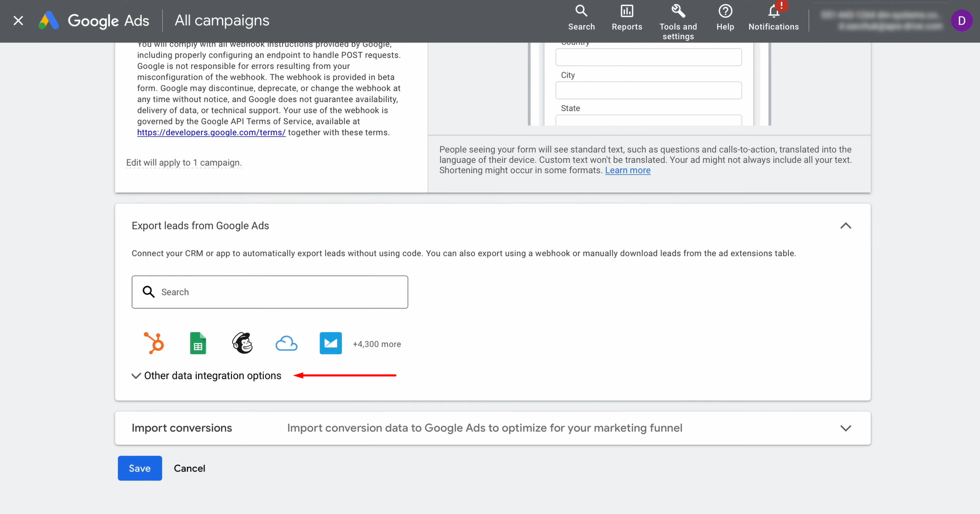Open the account profile avatar
This screenshot has height=514, width=980.
tap(962, 21)
